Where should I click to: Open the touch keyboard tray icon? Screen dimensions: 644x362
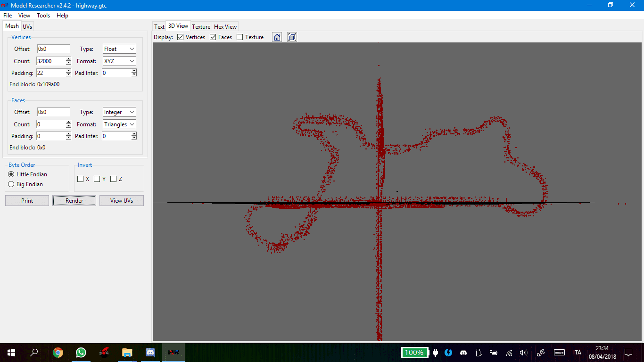559,352
